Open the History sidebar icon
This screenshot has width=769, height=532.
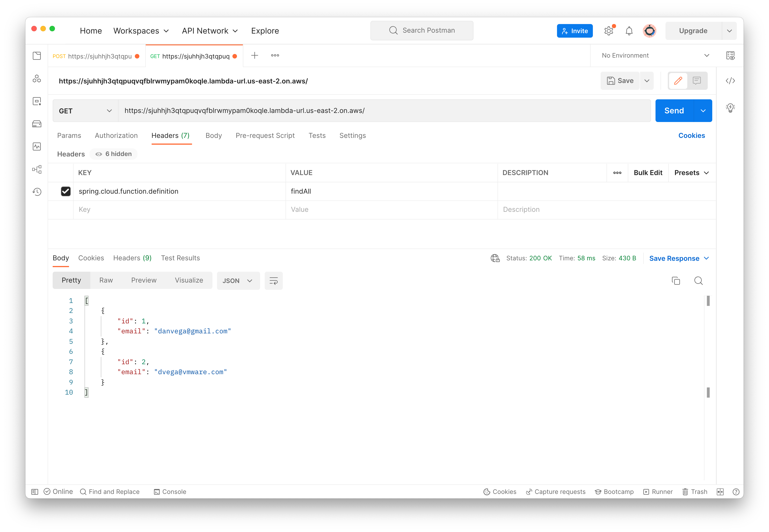click(37, 192)
